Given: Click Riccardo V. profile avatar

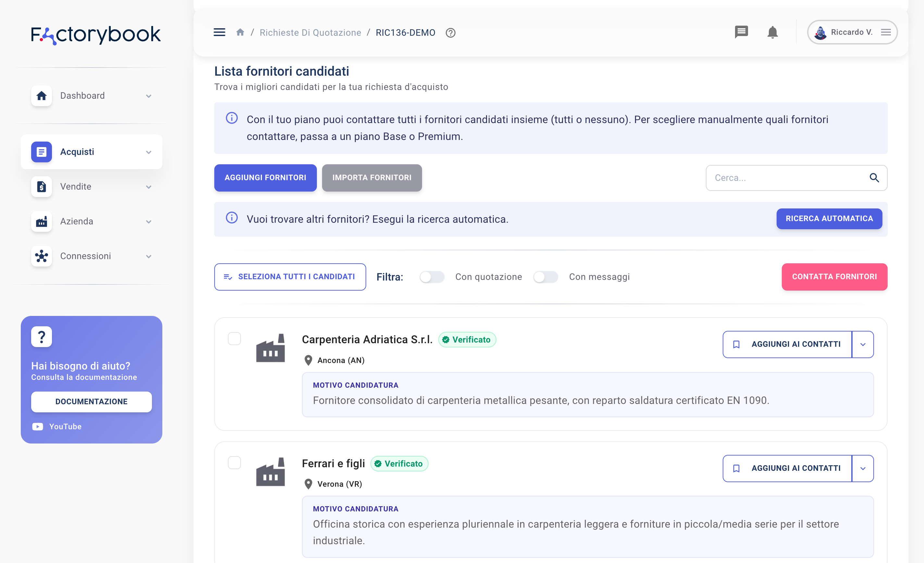Looking at the screenshot, I should click(820, 33).
